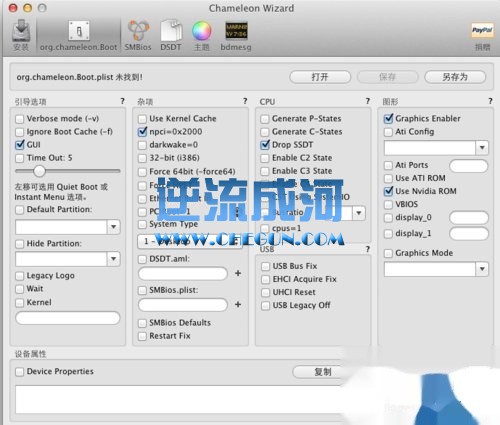Toggle Ignore Boot Cache (-f) checkbox

(x=20, y=132)
